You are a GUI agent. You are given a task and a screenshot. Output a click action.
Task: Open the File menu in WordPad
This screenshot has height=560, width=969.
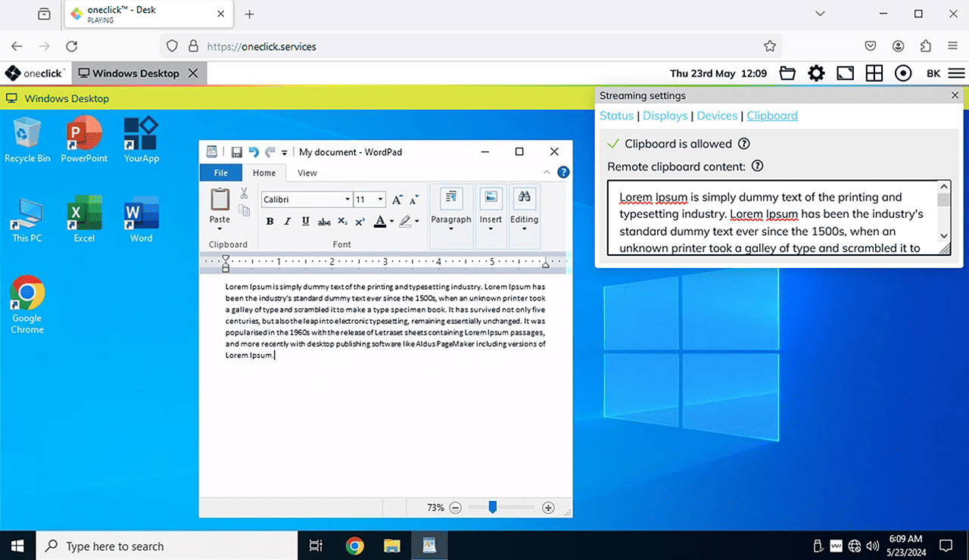[220, 173]
